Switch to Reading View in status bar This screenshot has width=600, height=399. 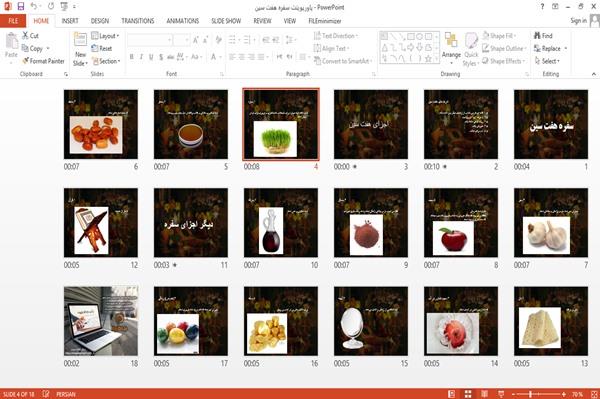[x=484, y=394]
